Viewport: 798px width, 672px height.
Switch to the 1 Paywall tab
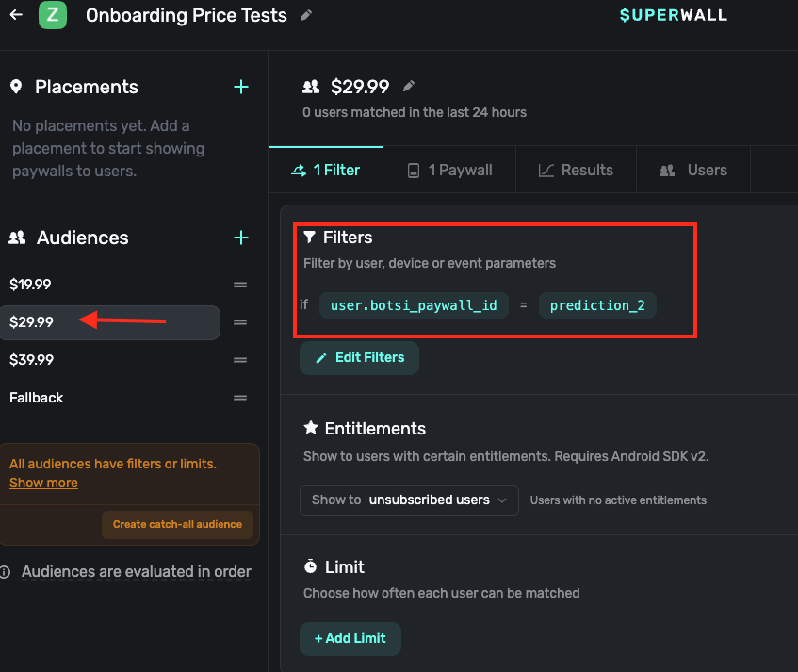click(449, 170)
